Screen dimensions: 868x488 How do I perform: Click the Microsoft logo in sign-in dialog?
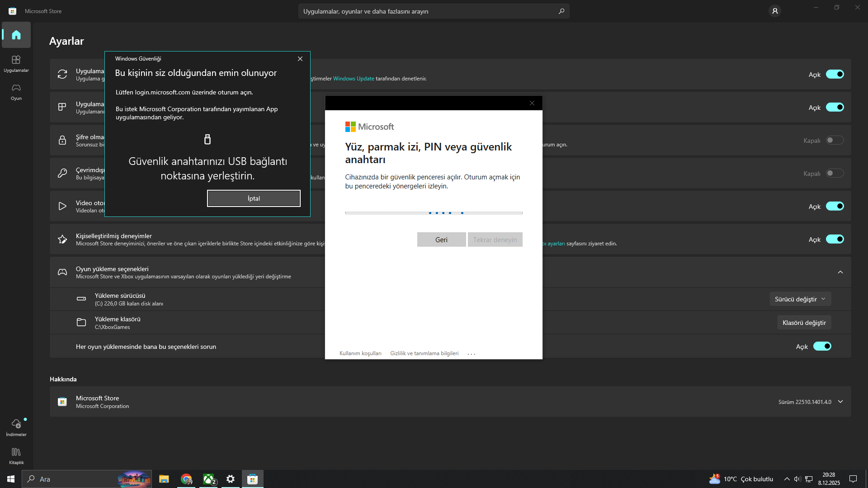click(x=369, y=127)
